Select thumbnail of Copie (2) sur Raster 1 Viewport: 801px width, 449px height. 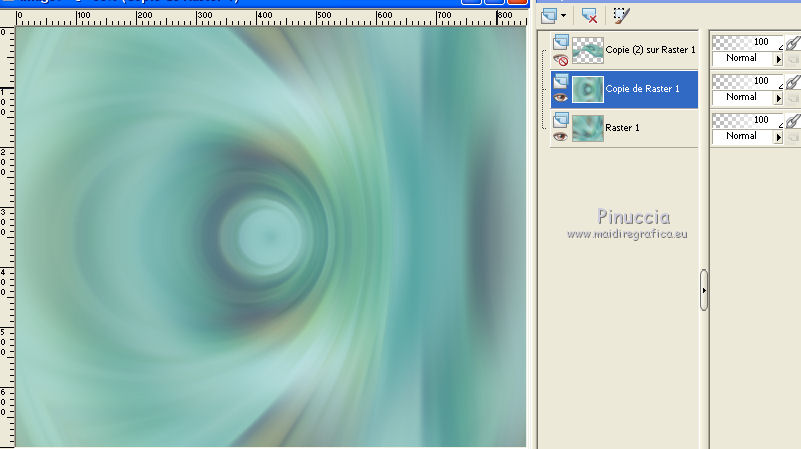pyautogui.click(x=587, y=50)
